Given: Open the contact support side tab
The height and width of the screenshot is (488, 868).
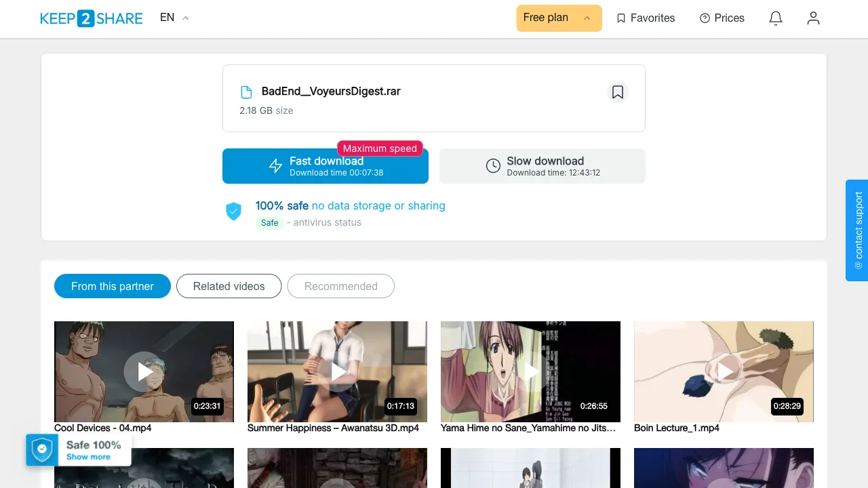Looking at the screenshot, I should [x=857, y=230].
